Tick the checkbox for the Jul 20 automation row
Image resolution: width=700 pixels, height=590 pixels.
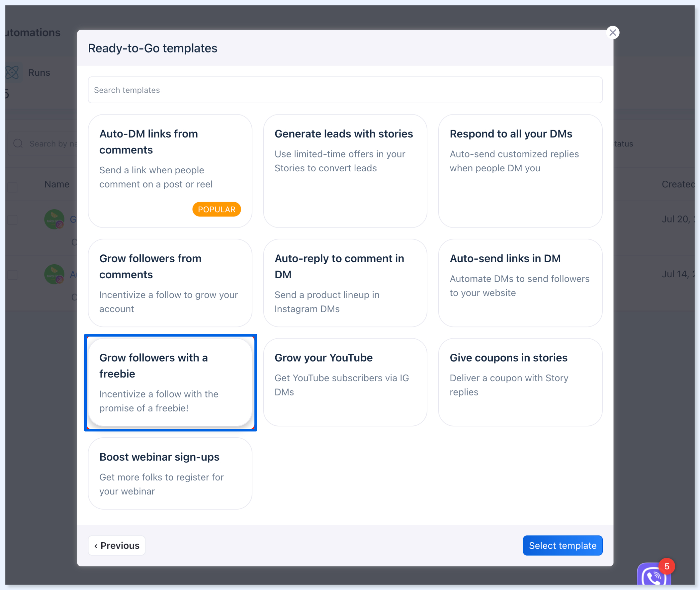coord(13,220)
